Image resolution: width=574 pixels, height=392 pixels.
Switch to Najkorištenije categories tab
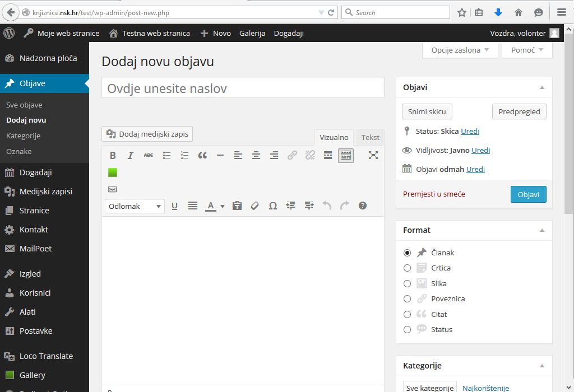(485, 388)
